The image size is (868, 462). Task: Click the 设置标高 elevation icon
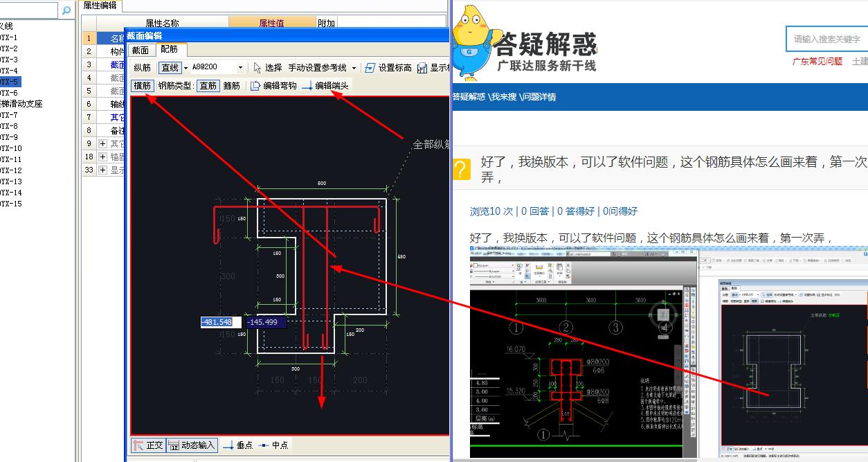coord(370,68)
